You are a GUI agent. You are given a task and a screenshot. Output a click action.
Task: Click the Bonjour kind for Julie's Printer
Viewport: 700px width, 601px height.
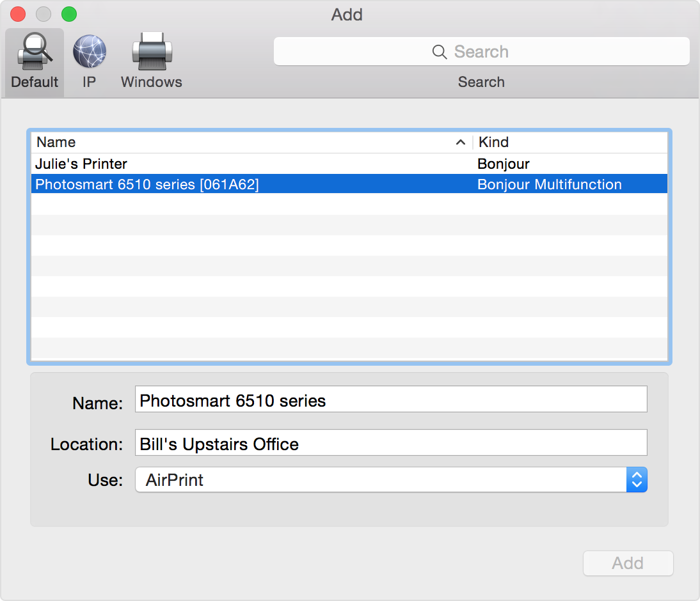[503, 164]
